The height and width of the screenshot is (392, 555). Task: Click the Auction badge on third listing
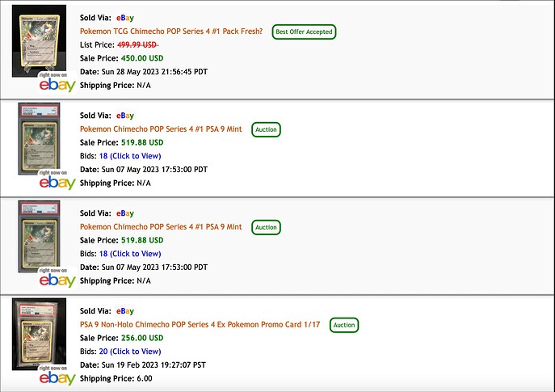(x=266, y=227)
